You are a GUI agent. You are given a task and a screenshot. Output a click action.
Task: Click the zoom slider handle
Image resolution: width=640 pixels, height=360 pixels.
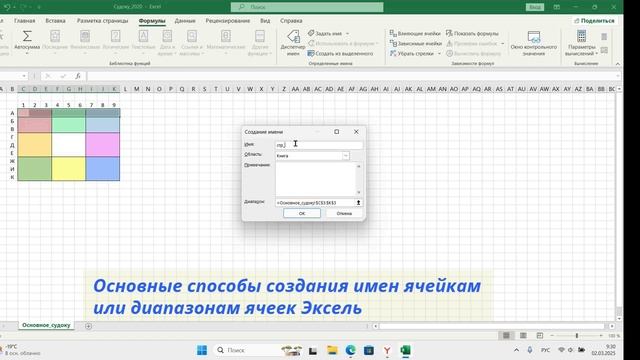577,336
